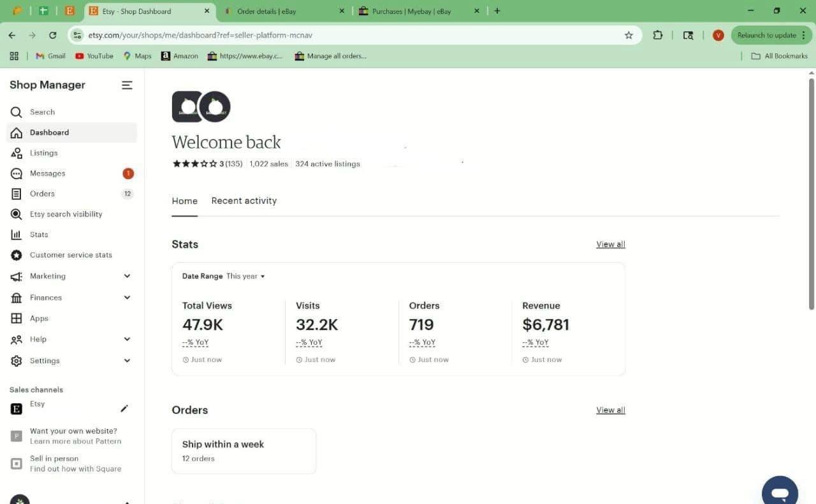The height and width of the screenshot is (504, 816).
Task: Switch to the Recent activity tab
Action: (x=244, y=201)
